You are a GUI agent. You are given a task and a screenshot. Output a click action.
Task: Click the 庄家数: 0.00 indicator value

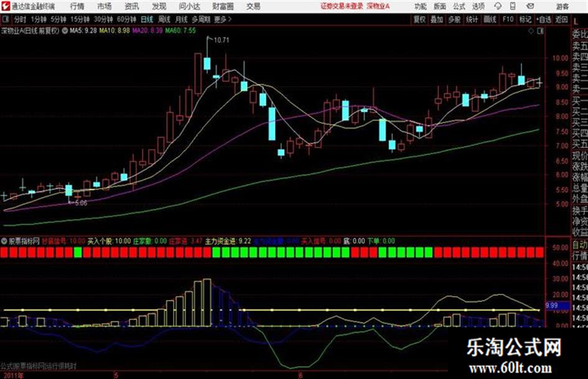point(150,241)
